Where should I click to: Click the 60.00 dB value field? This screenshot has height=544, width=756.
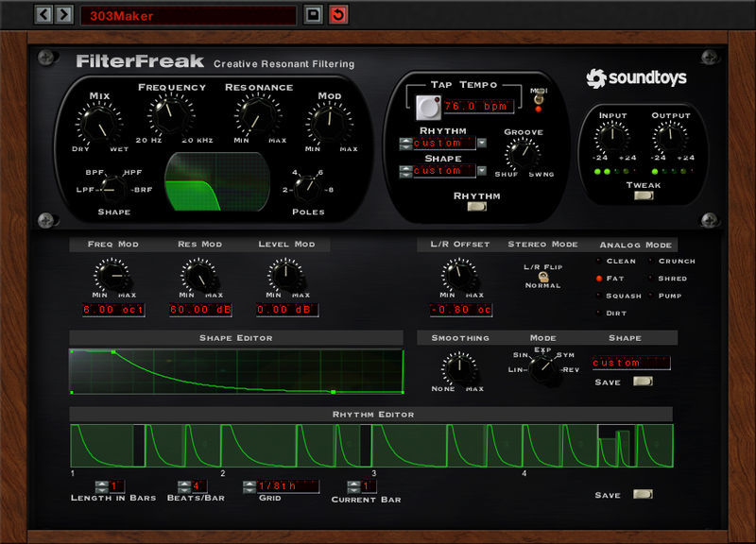coord(200,310)
